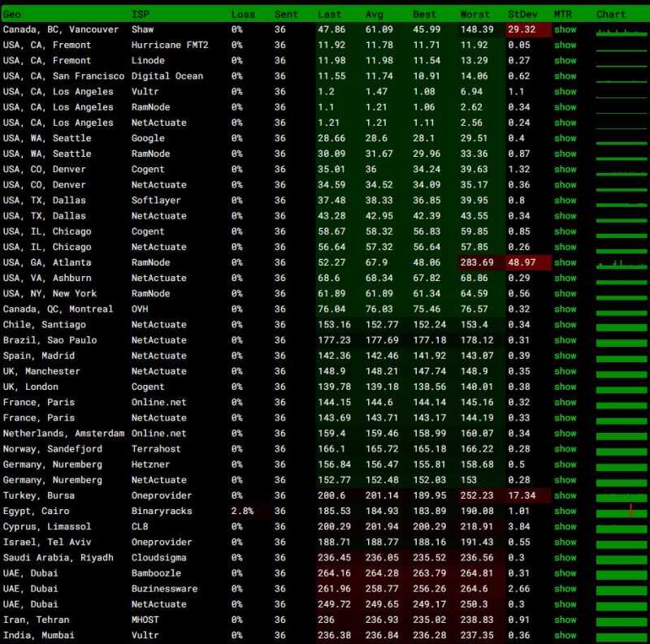Screen dimensions: 650x644
Task: Show MTR for Saudi Arabia, Riyadh
Action: coord(565,558)
